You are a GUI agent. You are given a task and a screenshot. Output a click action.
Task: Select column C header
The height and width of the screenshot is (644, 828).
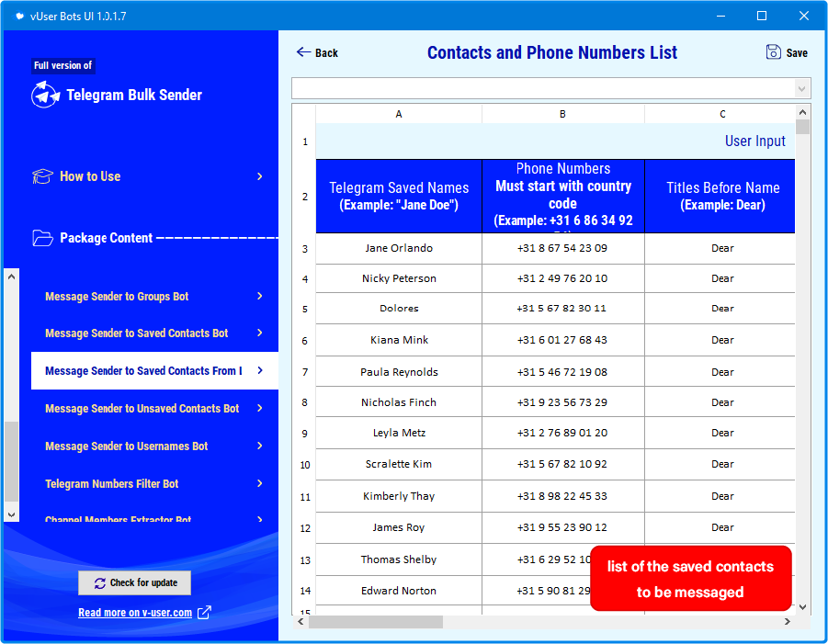[x=720, y=114]
